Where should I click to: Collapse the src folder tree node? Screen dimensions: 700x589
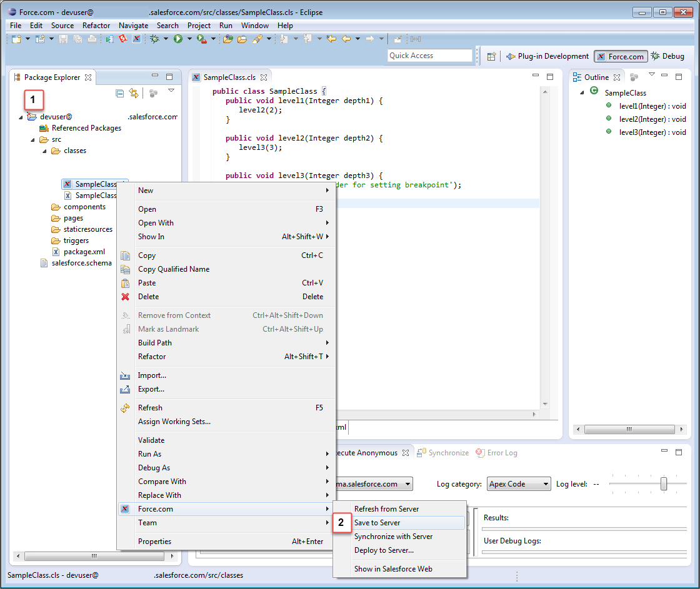[32, 140]
